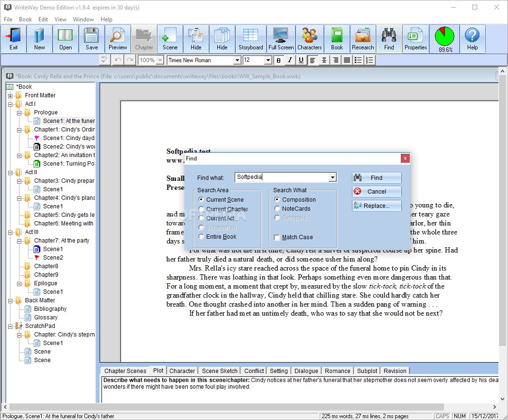Click the Help question mark icon

pyautogui.click(x=472, y=39)
